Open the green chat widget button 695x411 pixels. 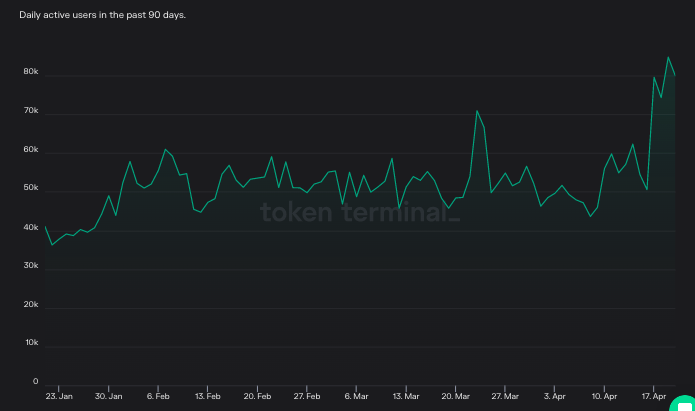[685, 402]
